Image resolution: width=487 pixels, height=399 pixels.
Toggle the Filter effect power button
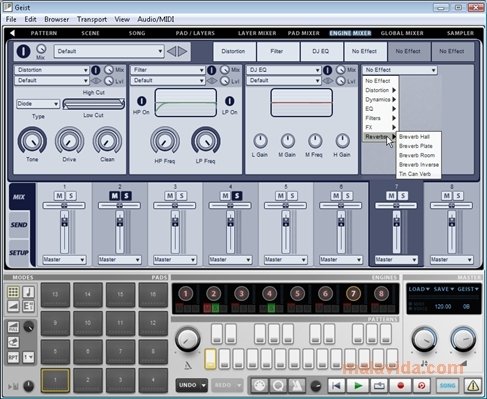coord(212,70)
